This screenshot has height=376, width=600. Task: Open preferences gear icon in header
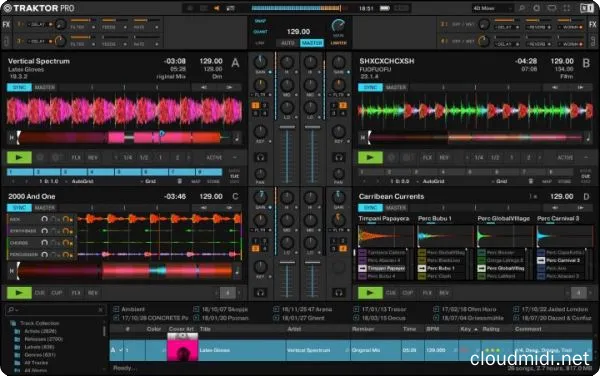pyautogui.click(x=536, y=8)
